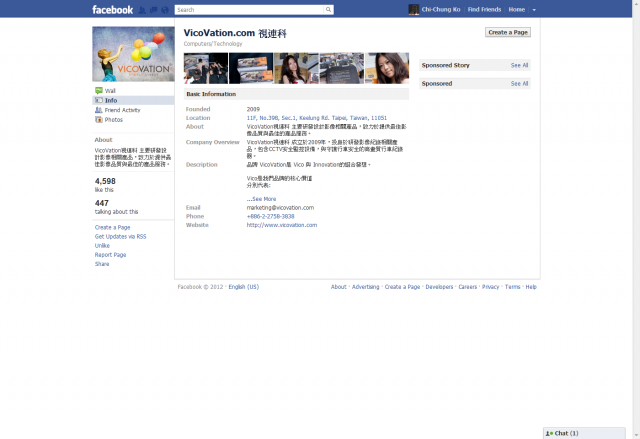Click the Basic Information section header
640x439 pixels.
296,94
